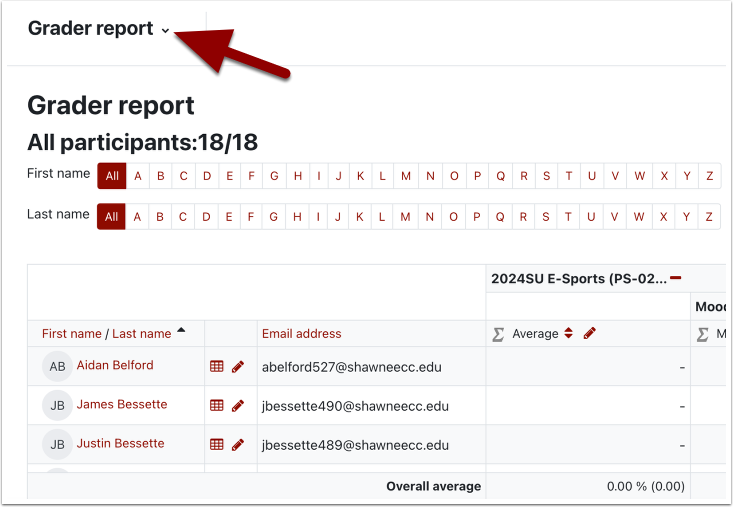Screen dimensions: 733x507
Task: Open Aidan Belford's profile link
Action: [115, 366]
